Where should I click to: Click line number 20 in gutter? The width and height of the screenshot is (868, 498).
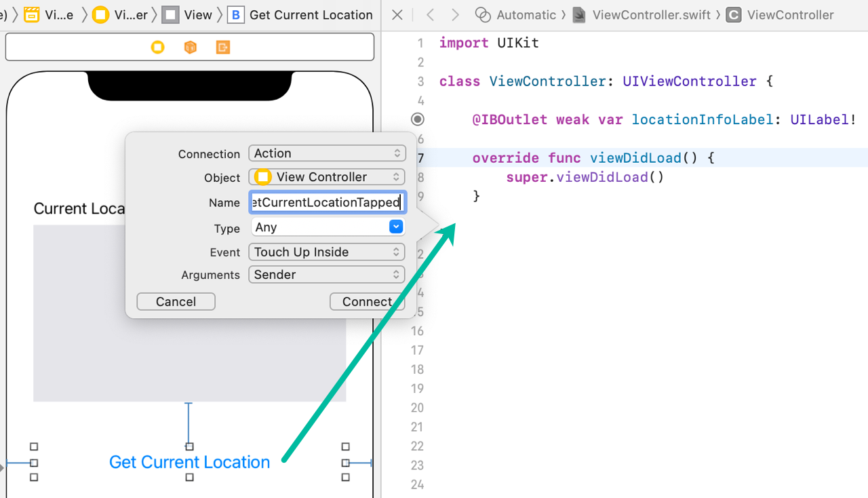pos(417,408)
